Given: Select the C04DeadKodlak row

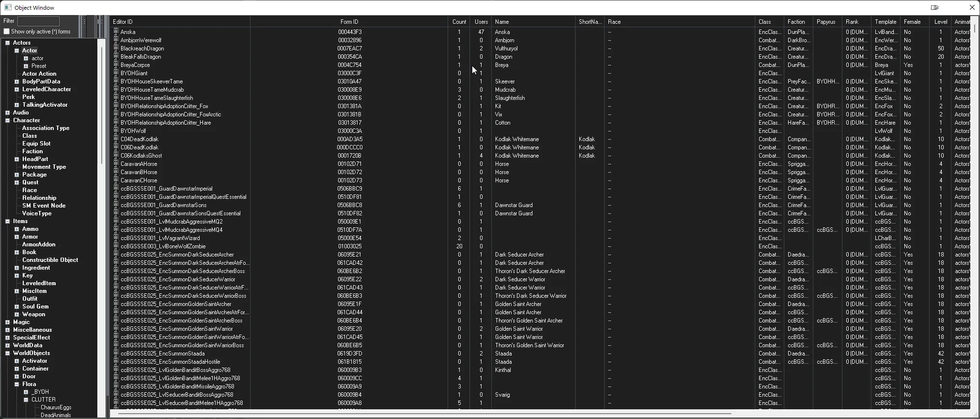Looking at the screenshot, I should [x=540, y=139].
